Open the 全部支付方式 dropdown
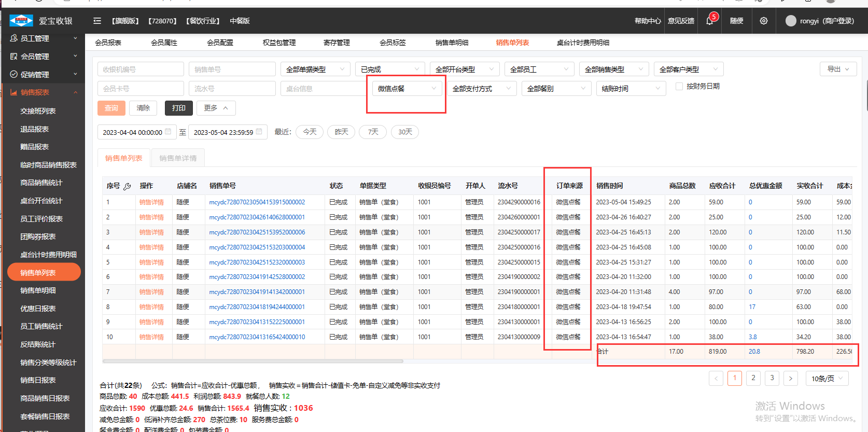Viewport: 868px width, 432px height. point(481,89)
